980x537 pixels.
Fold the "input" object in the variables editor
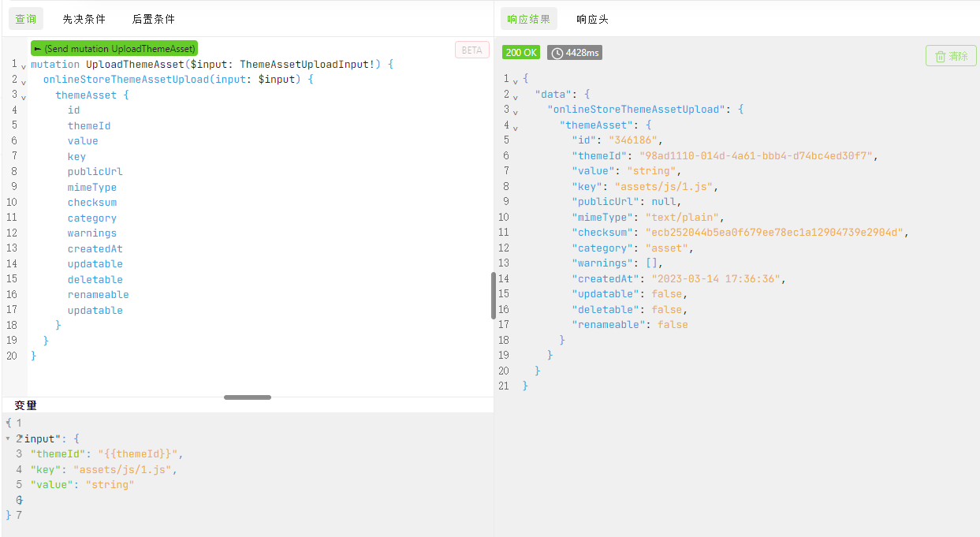(x=8, y=438)
